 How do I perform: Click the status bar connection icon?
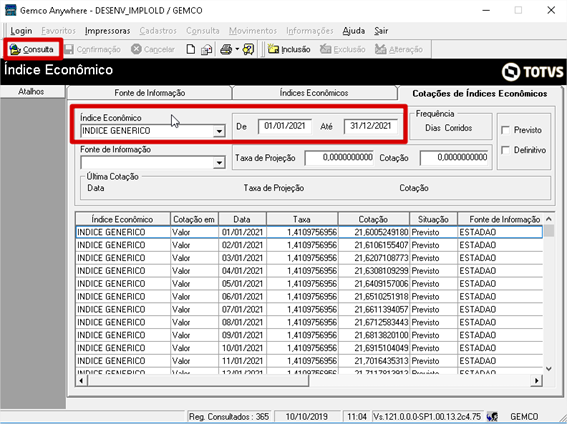click(x=492, y=417)
